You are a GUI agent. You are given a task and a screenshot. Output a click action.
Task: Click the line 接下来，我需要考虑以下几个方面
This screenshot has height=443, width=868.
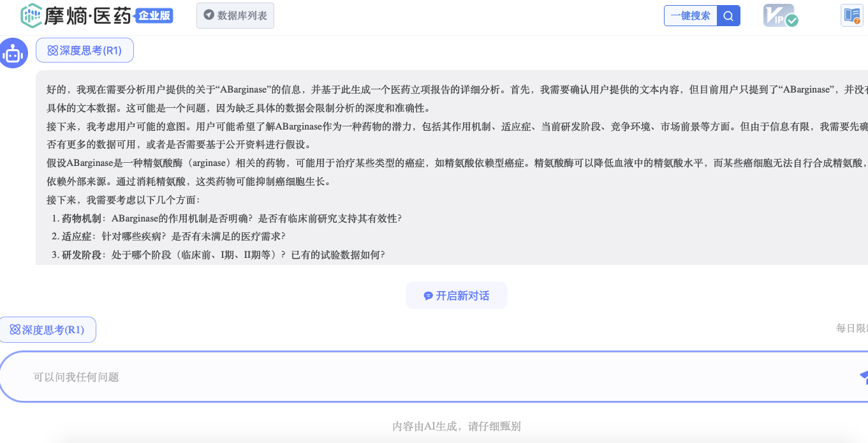(123, 200)
